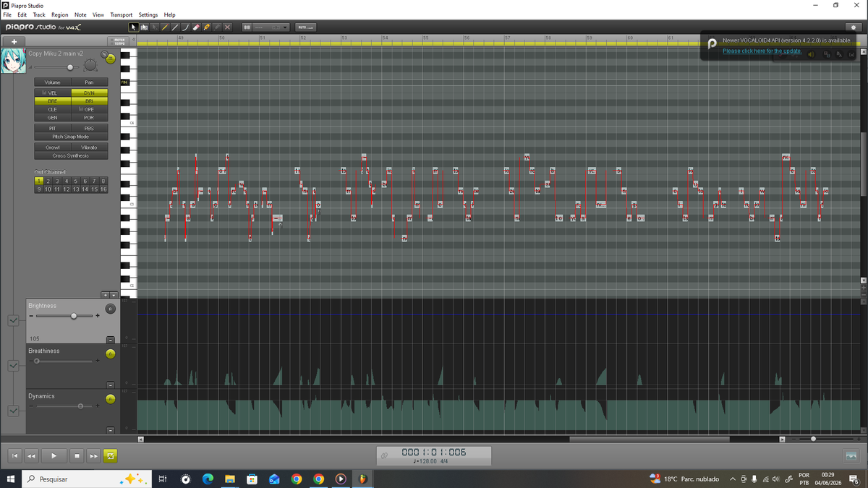Click the rewind button
The height and width of the screenshot is (488, 868).
(x=32, y=455)
